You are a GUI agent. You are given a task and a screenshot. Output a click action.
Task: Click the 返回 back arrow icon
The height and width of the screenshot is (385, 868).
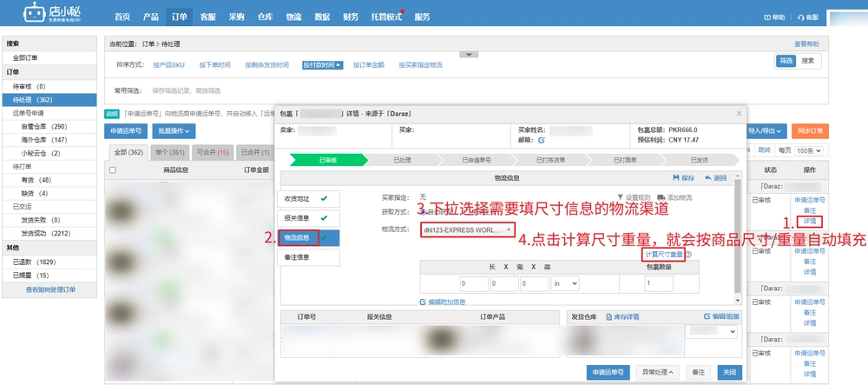[708, 178]
